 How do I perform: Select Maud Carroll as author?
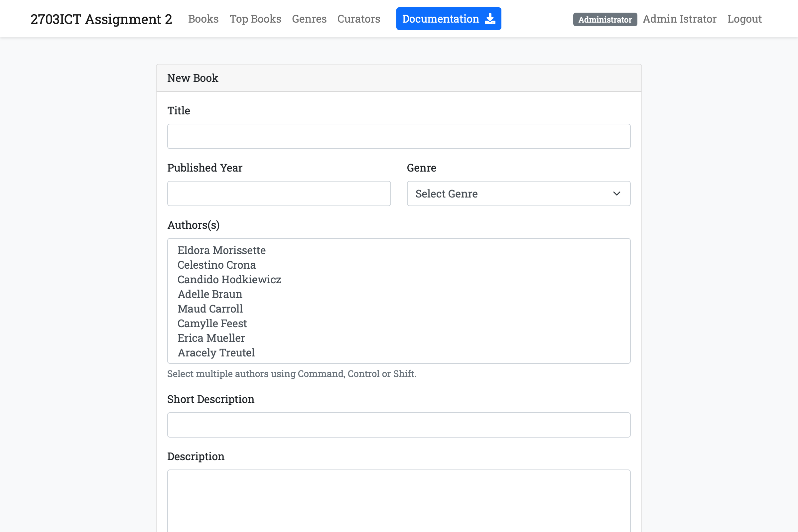tap(399, 309)
